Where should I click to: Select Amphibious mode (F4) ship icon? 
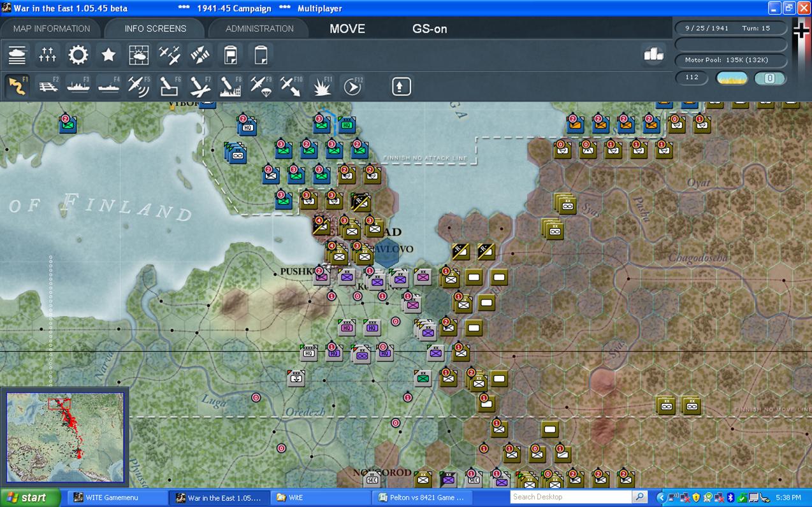click(x=108, y=86)
